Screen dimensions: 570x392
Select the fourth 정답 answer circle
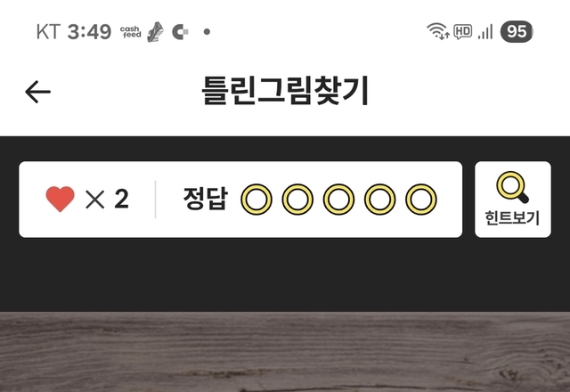coord(380,200)
